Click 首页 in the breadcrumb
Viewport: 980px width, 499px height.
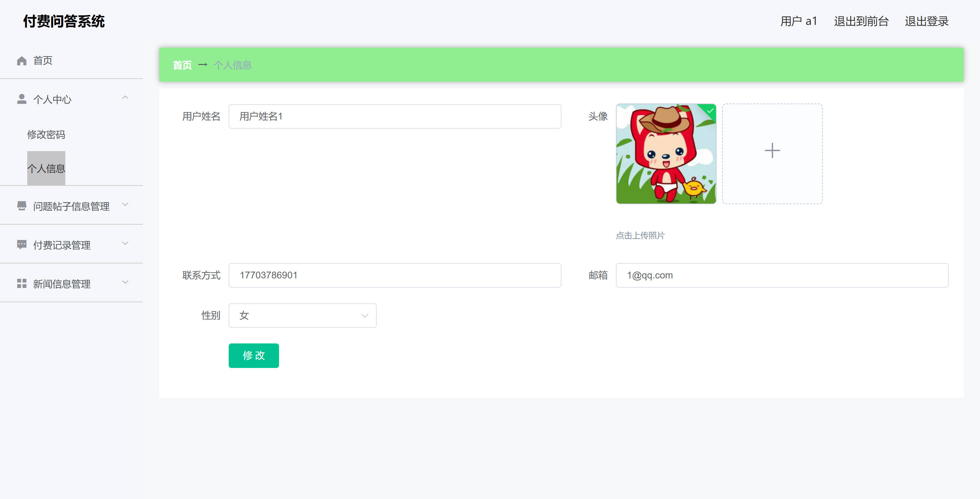click(x=182, y=65)
